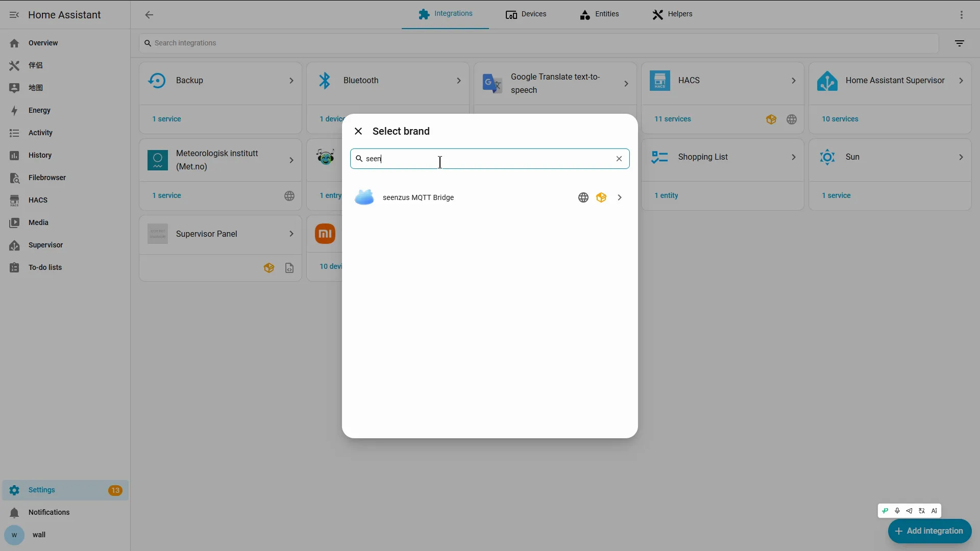
Task: Expand the Meteorologisk institutt card chevron
Action: [x=291, y=160]
